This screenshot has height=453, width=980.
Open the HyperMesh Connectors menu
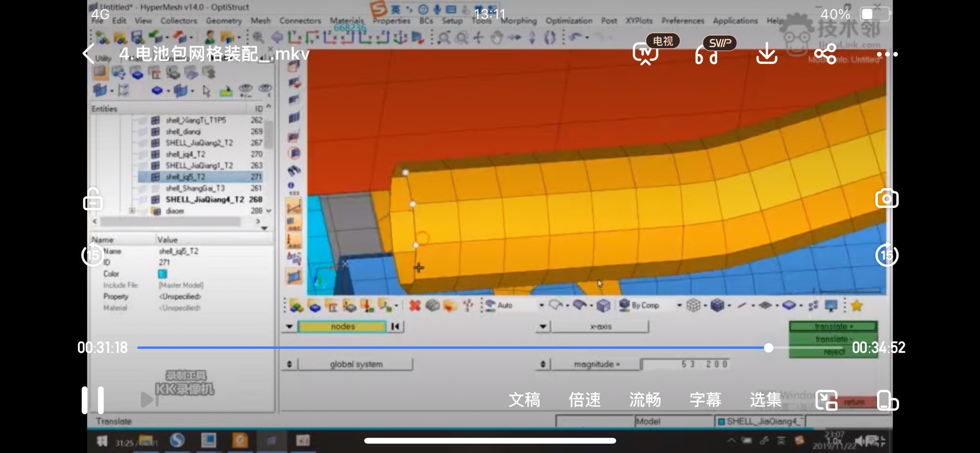coord(300,20)
